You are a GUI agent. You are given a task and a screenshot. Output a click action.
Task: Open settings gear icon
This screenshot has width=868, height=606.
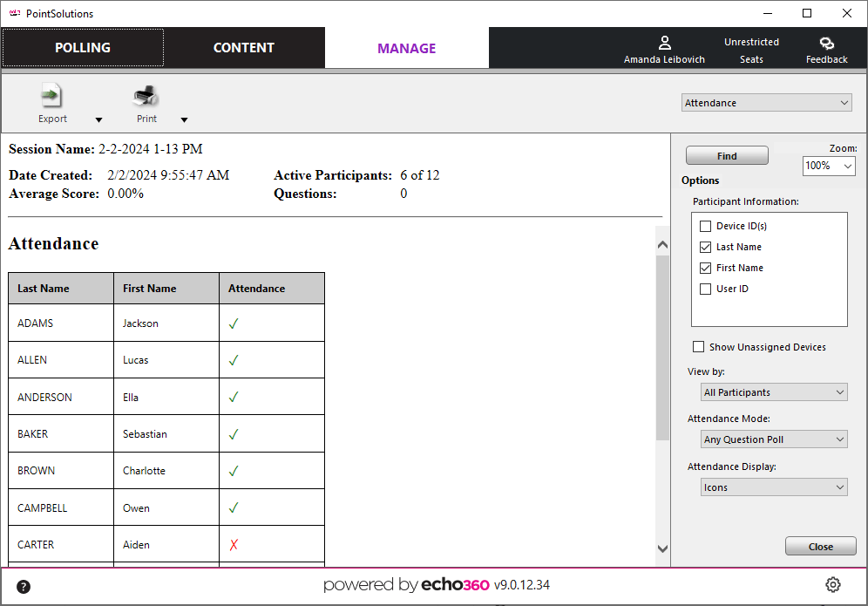[833, 584]
